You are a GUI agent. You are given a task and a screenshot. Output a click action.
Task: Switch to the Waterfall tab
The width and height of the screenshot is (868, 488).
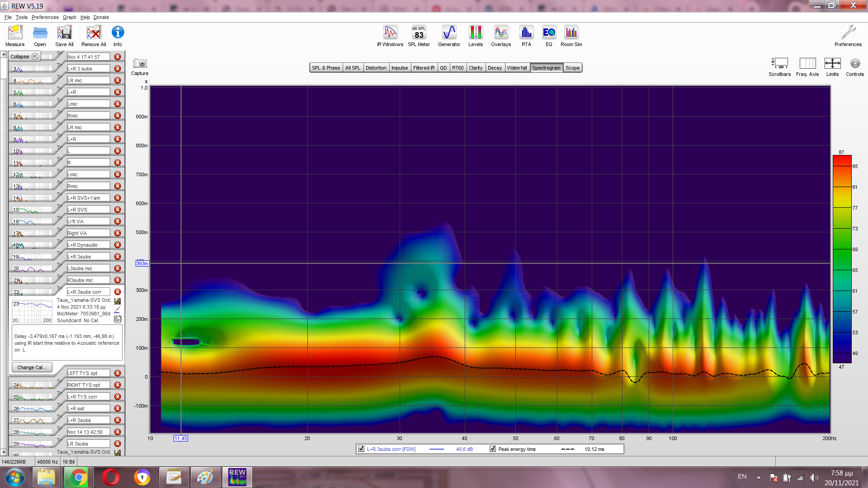point(517,68)
